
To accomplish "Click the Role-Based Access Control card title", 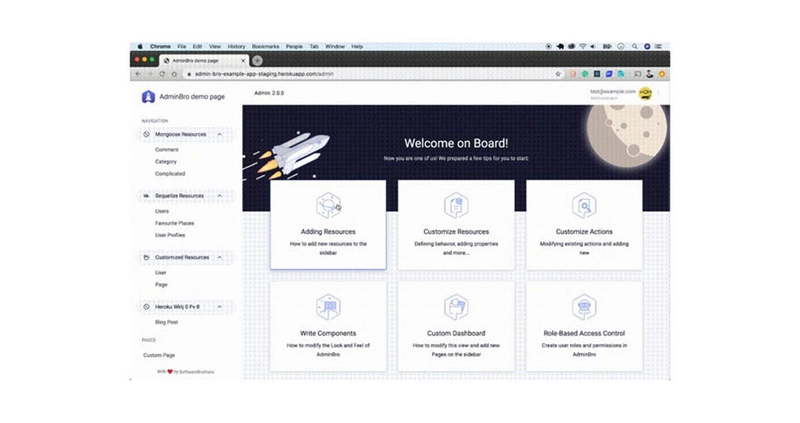I will point(584,333).
